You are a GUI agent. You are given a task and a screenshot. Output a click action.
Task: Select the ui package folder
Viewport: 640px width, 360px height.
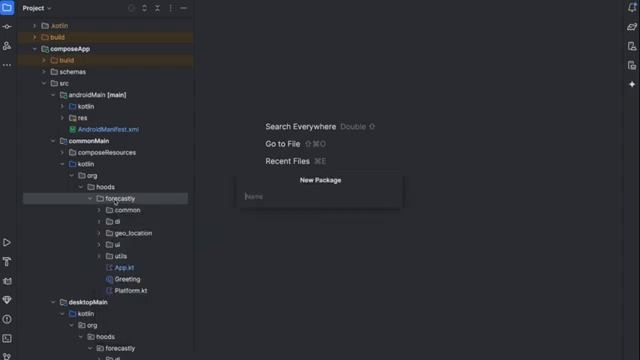click(117, 245)
